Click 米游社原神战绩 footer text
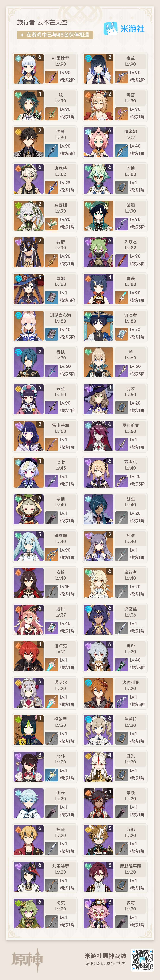The height and width of the screenshot is (980, 160). coord(105,955)
